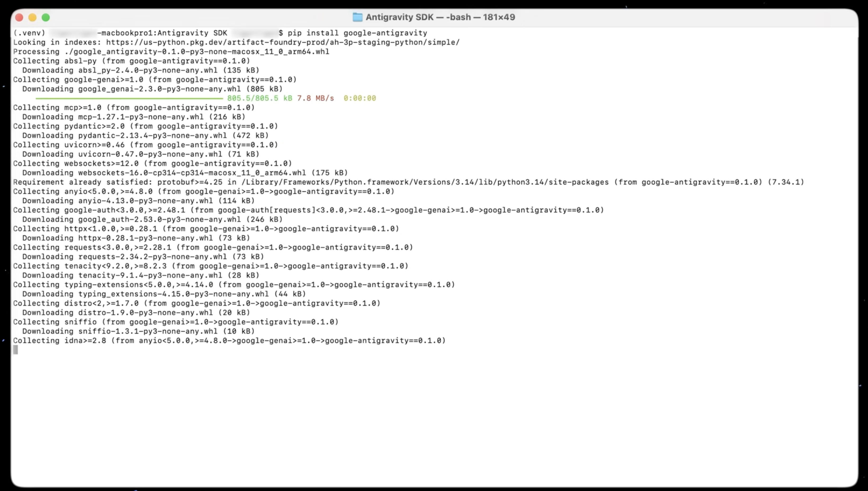Select the "Collecting distro<2,>=1.7.0" line
The width and height of the screenshot is (868, 491).
197,303
